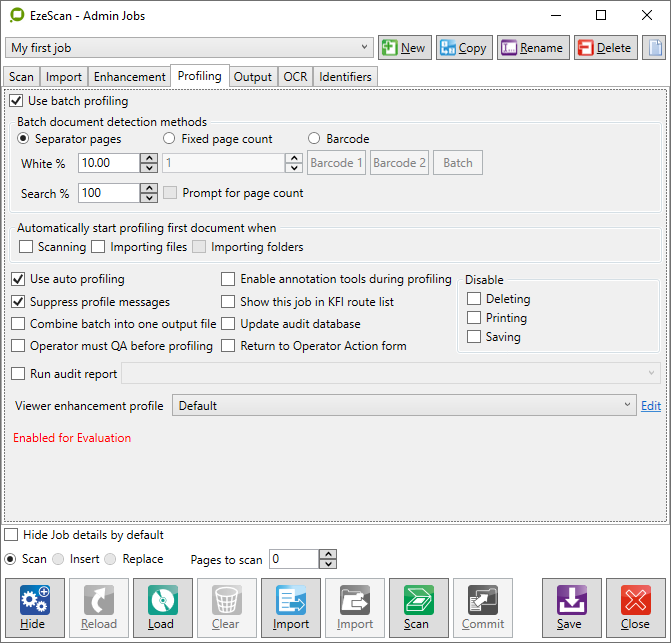Image resolution: width=671 pixels, height=643 pixels.
Task: Increase the White % value
Action: (x=149, y=158)
